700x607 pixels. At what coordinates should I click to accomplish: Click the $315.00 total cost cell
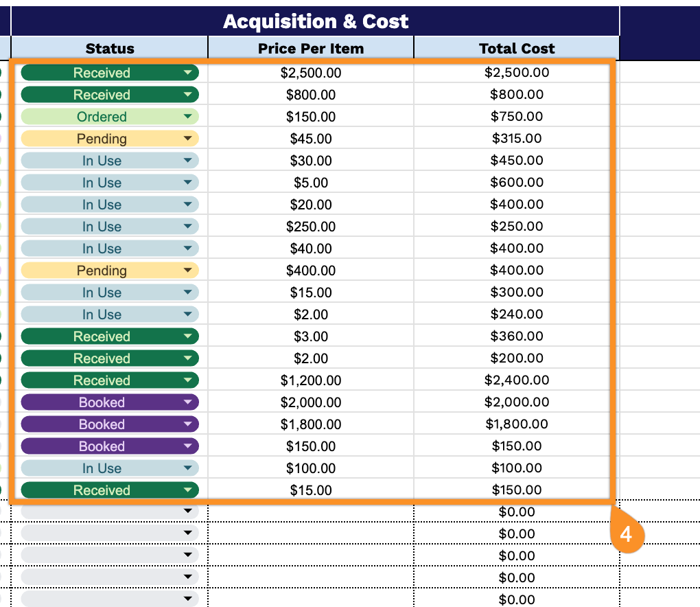(x=517, y=139)
